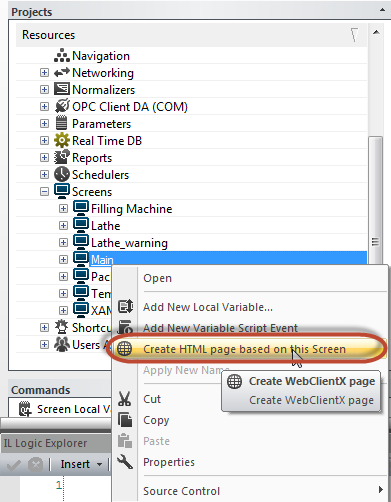Expand the Normalizers node
391x502 pixels.
[44, 89]
